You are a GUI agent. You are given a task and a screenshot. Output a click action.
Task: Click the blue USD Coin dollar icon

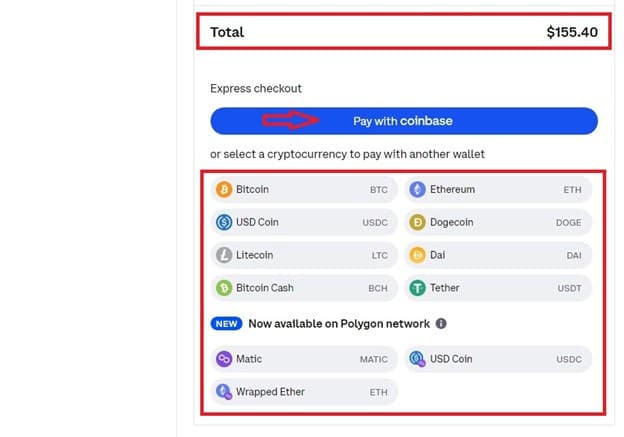tap(224, 222)
